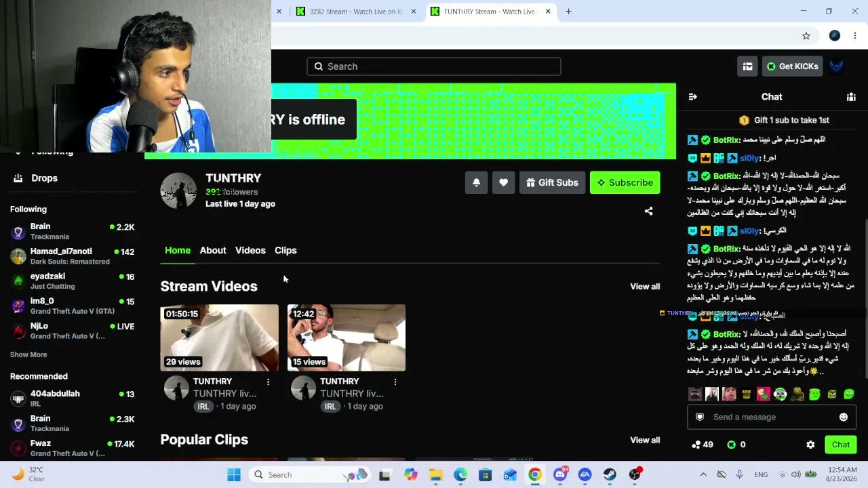
Task: Subscribe to TUNTHRY
Action: [625, 182]
